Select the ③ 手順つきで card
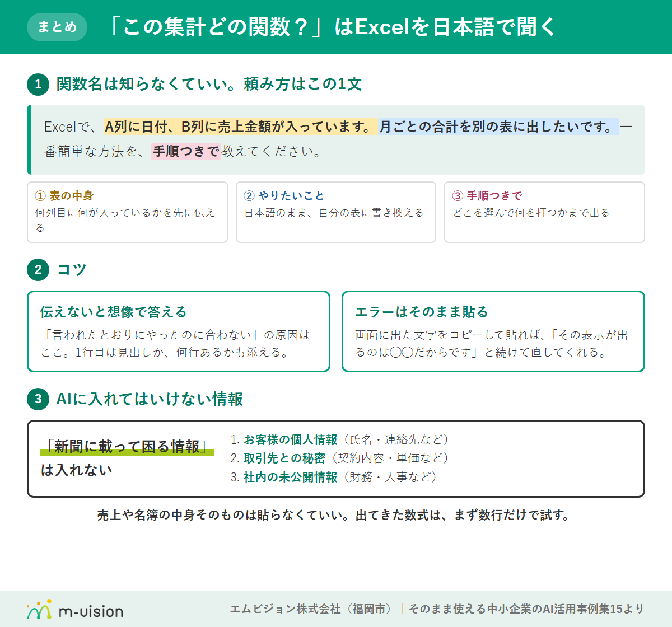This screenshot has width=672, height=627. point(544,212)
